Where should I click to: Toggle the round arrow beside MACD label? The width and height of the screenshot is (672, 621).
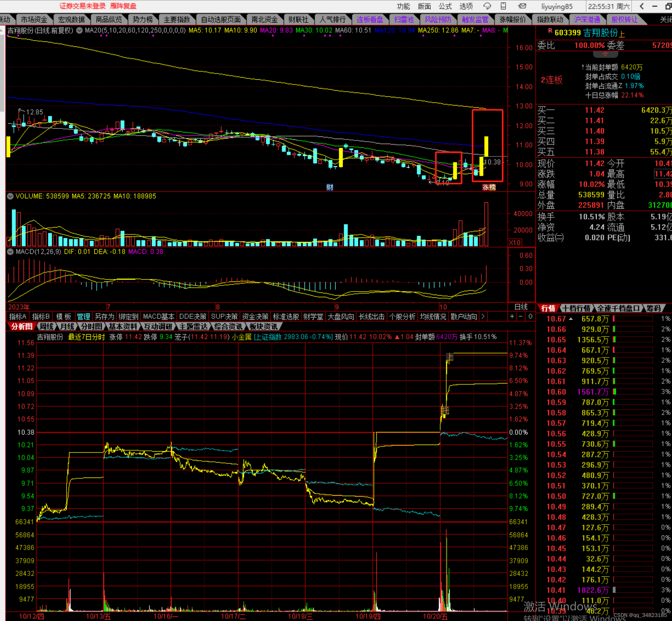(x=10, y=251)
